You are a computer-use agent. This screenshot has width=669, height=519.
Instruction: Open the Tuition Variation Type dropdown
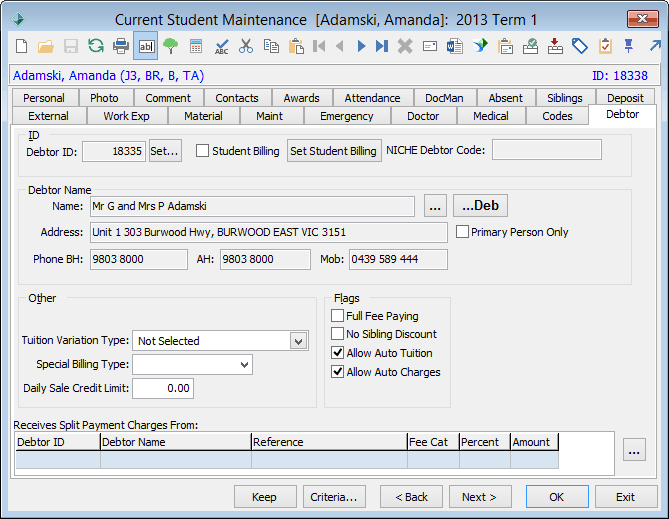[299, 341]
